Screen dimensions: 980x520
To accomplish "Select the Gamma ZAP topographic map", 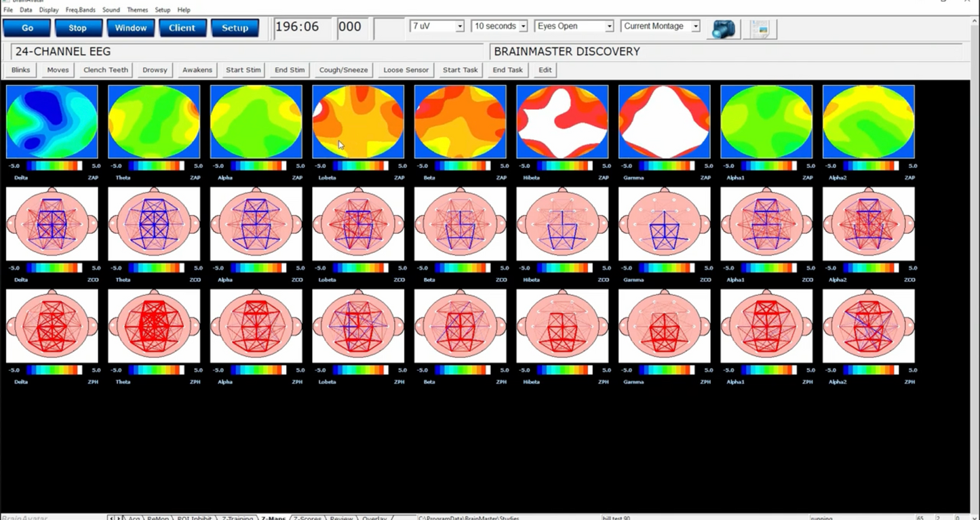I will (665, 122).
